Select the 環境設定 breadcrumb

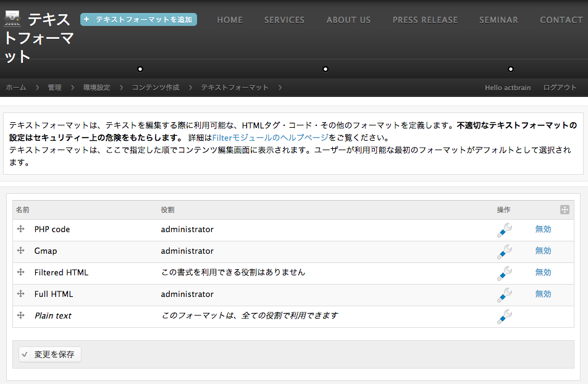[x=96, y=88]
